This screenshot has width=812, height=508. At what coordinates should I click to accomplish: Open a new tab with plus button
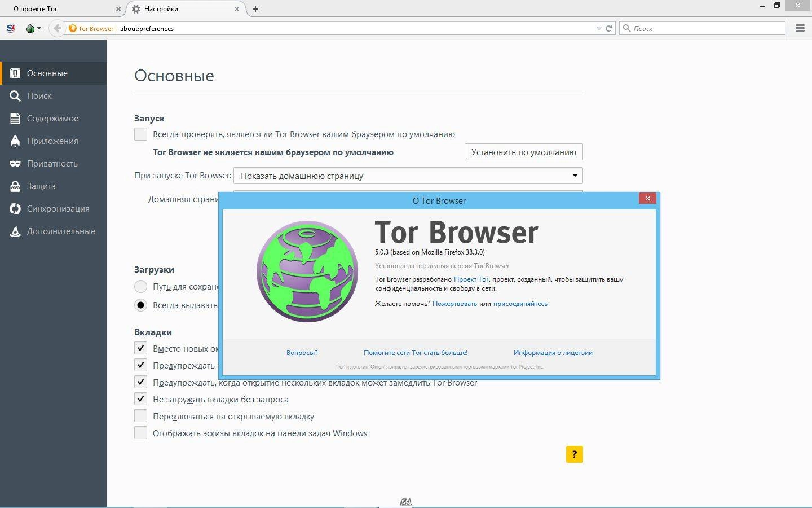255,9
